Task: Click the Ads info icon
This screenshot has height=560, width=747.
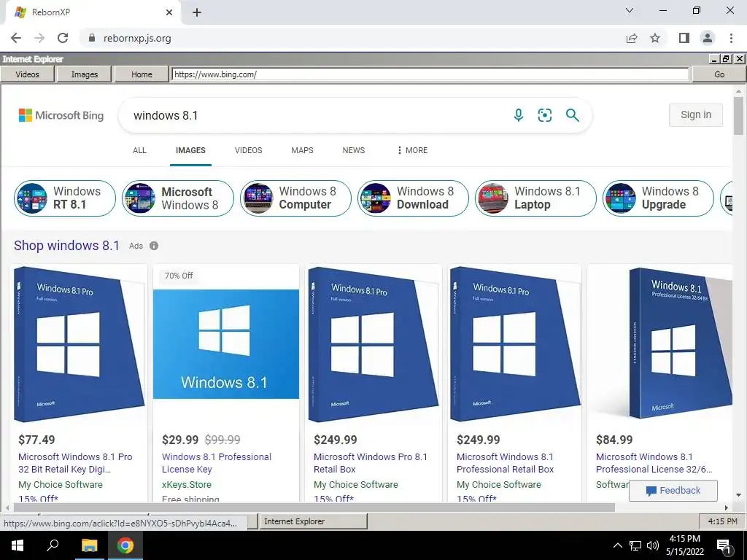Action: pyautogui.click(x=154, y=246)
